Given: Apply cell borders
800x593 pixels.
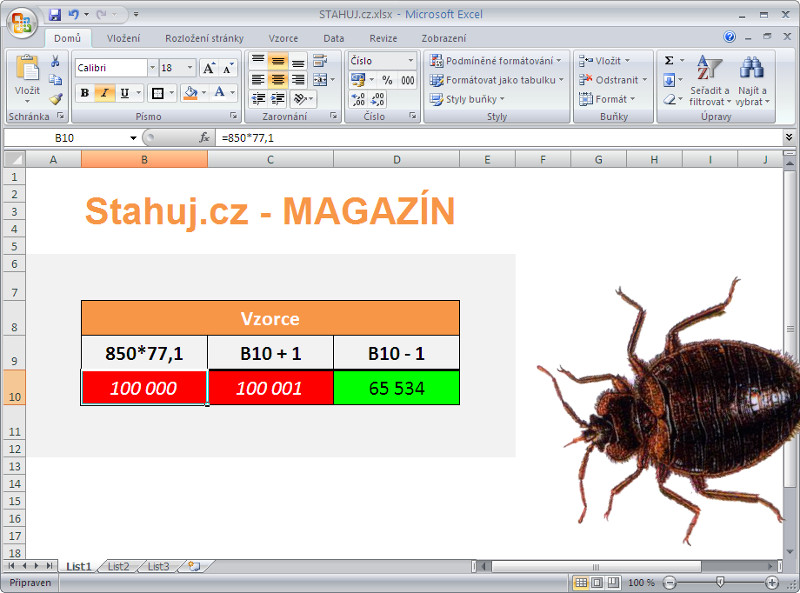Looking at the screenshot, I should (158, 93).
